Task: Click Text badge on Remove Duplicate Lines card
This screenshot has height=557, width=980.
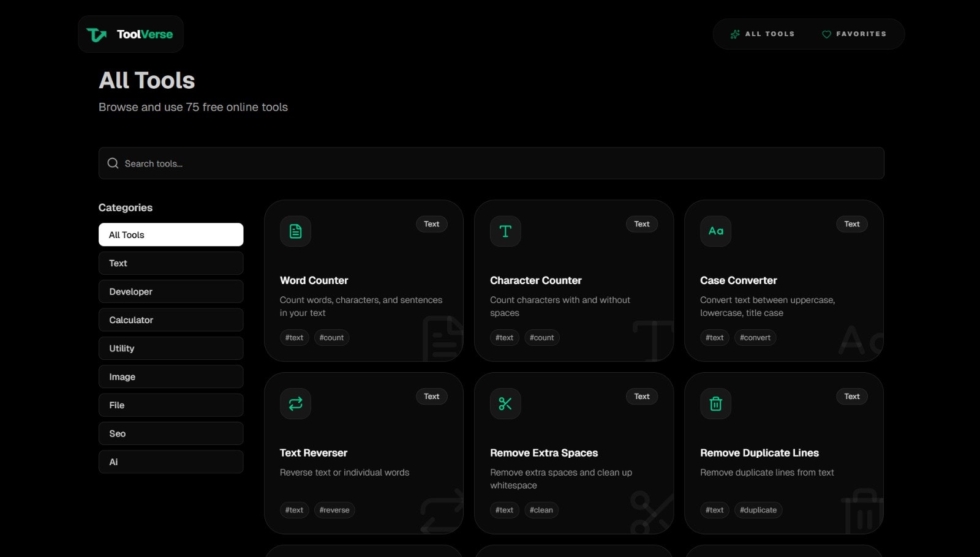Action: (x=852, y=397)
